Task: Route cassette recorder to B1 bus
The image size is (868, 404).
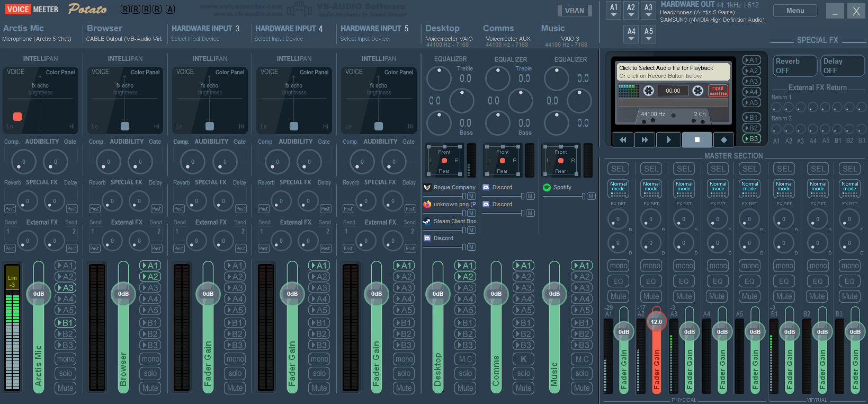Action: [751, 117]
